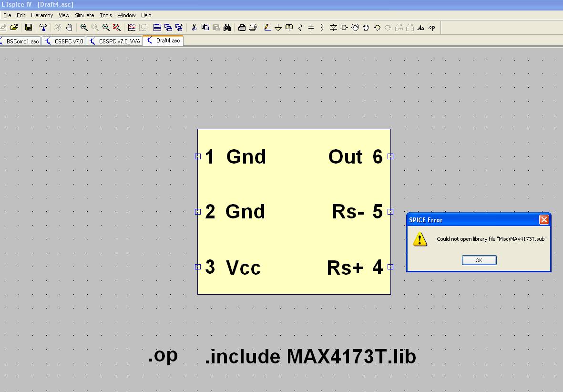Click the pin 2 Gnd connection square
The height and width of the screenshot is (392, 563).
pos(198,212)
